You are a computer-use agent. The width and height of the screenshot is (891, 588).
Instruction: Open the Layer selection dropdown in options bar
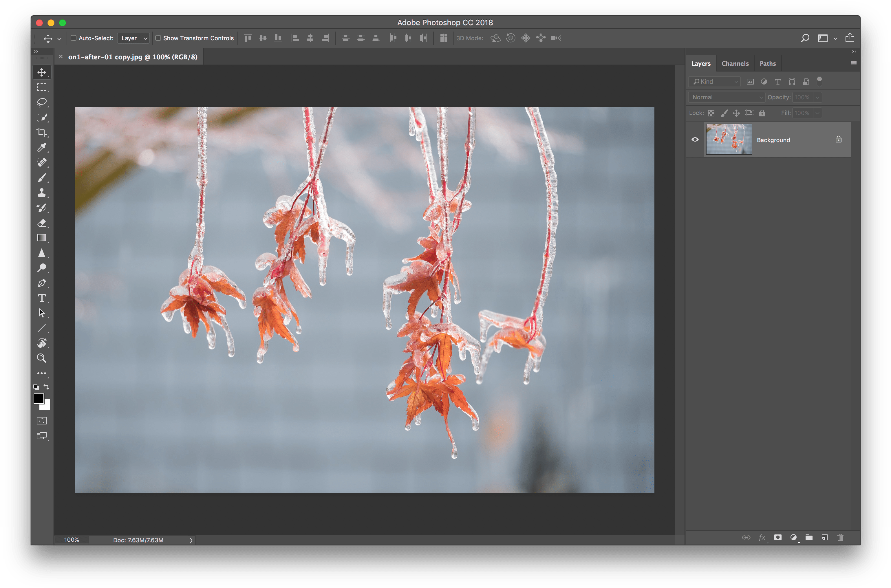(x=133, y=38)
